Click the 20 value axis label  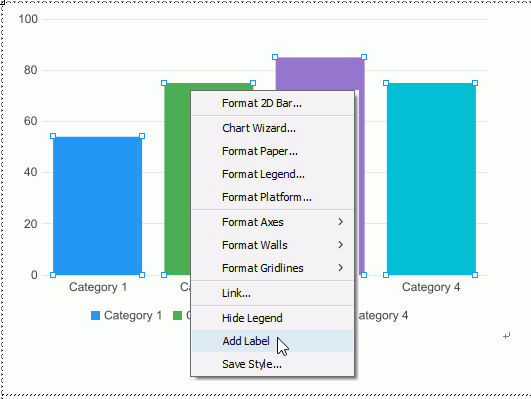tap(30, 224)
